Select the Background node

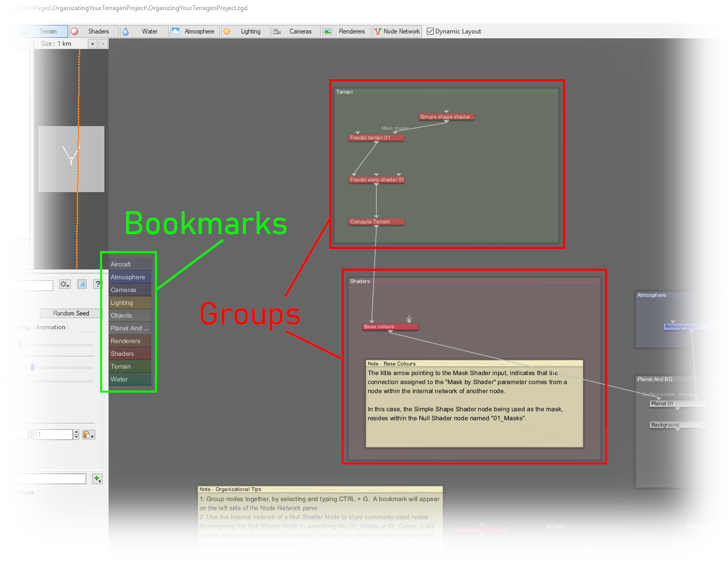coord(677,425)
